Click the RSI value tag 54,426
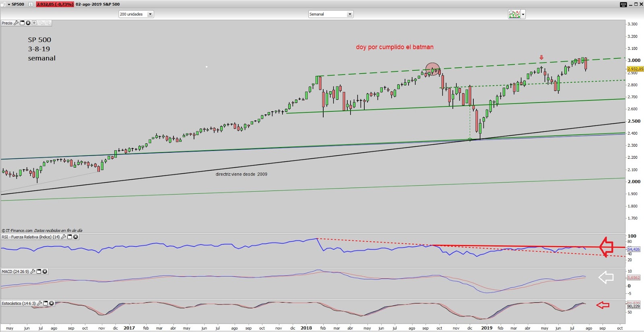 pos(634,249)
